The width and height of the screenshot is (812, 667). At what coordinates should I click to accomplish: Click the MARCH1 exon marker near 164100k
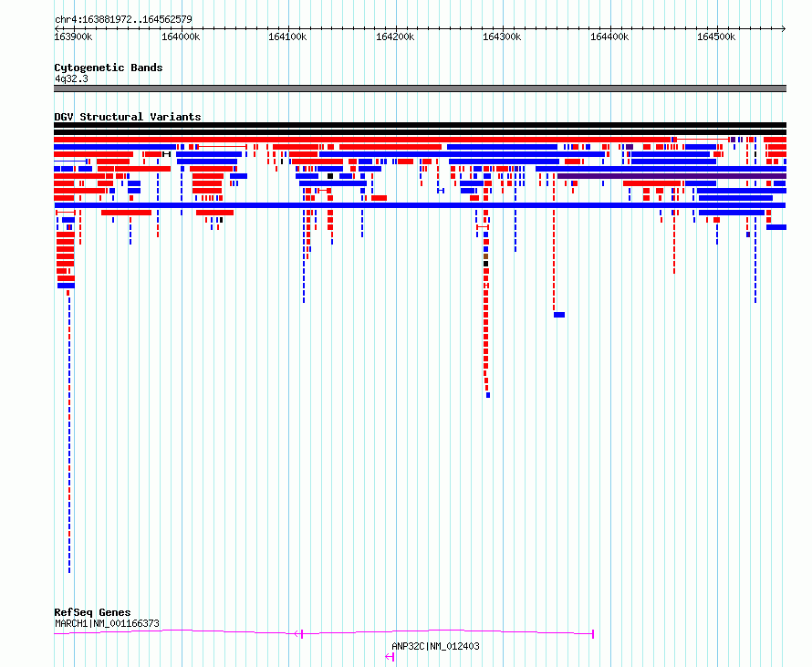301,634
